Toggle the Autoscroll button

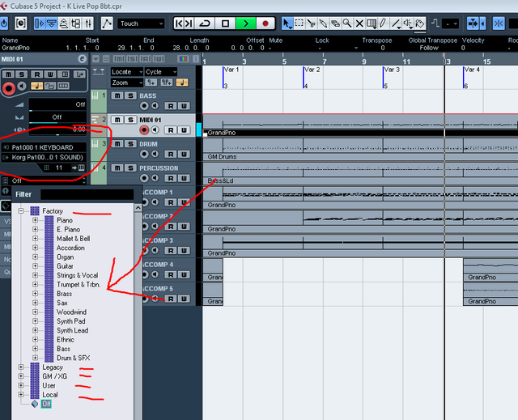click(473, 23)
